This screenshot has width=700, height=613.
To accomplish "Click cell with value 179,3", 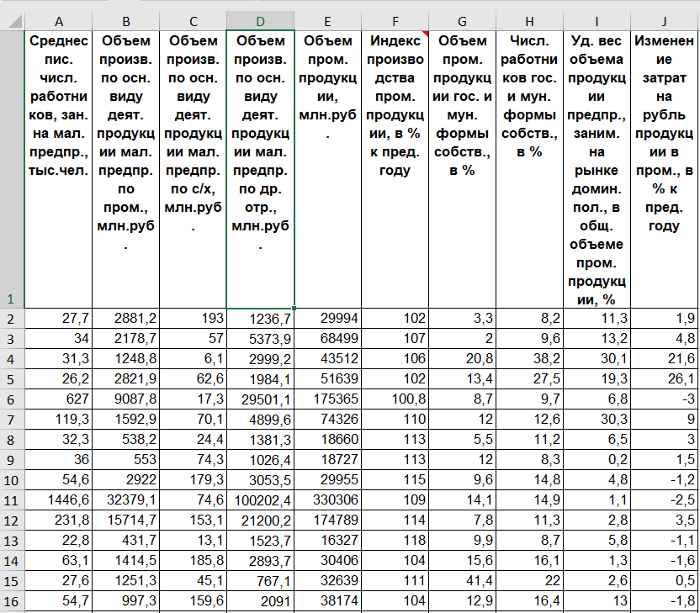I will pos(194,479).
